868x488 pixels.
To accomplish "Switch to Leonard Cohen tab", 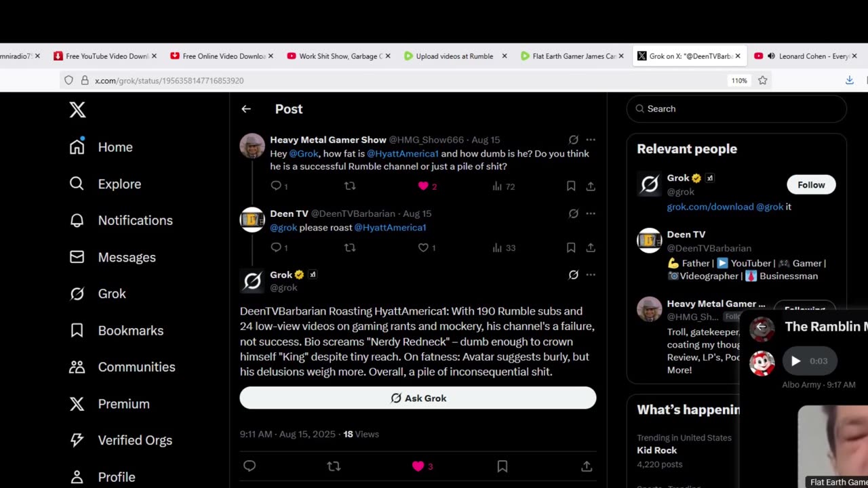I will coord(807,56).
